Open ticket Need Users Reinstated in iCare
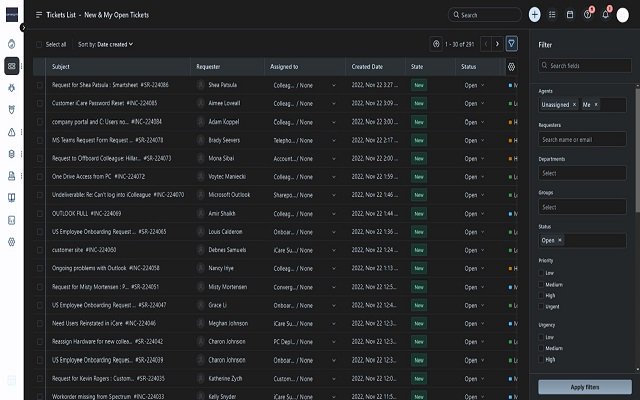640x400 pixels. (104, 323)
